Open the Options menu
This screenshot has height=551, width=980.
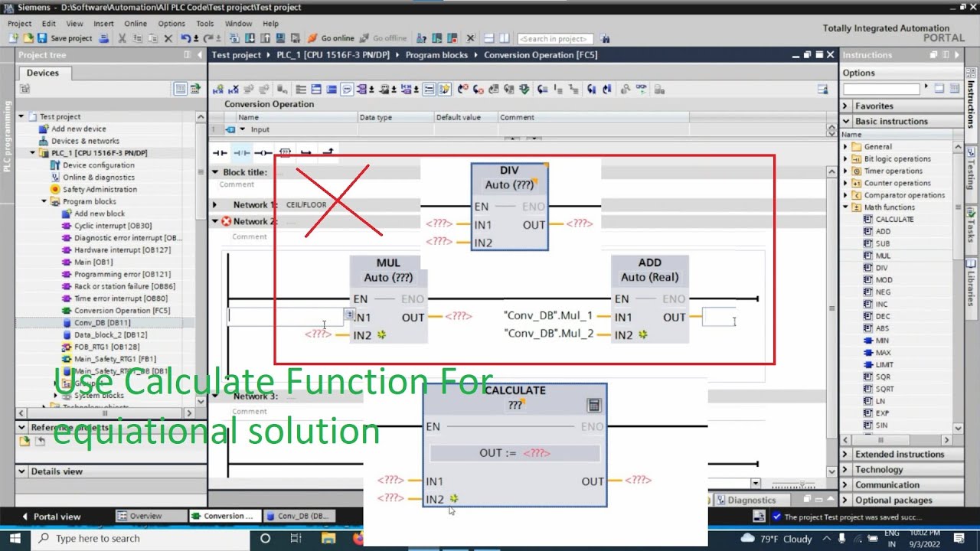171,24
